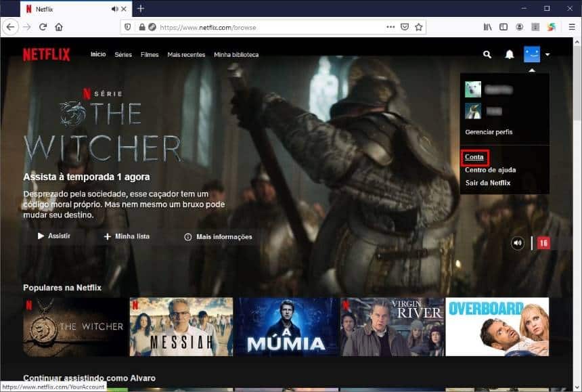Click the browser address bar URL
This screenshot has width=582, height=392.
tap(208, 28)
